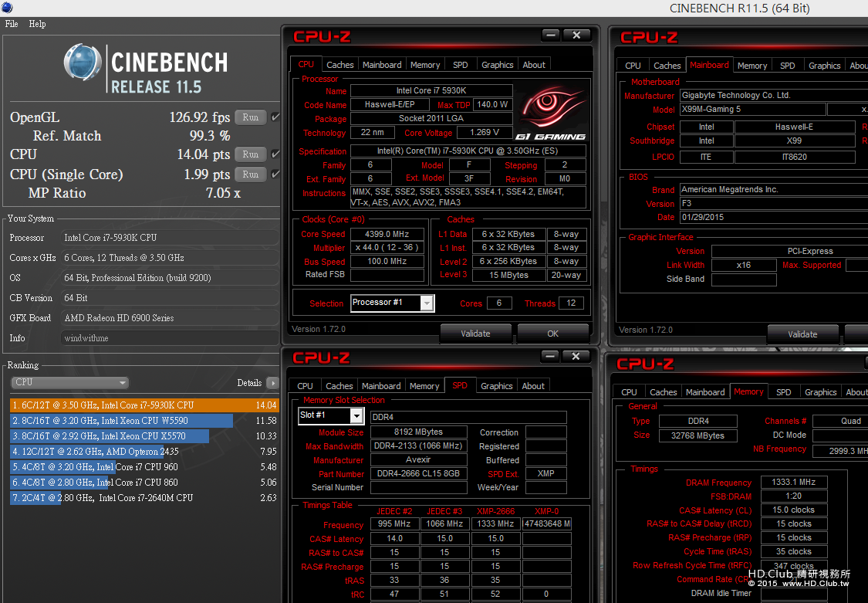The width and height of the screenshot is (868, 603).
Task: Click the Cinebench globe logo
Action: pyautogui.click(x=83, y=63)
